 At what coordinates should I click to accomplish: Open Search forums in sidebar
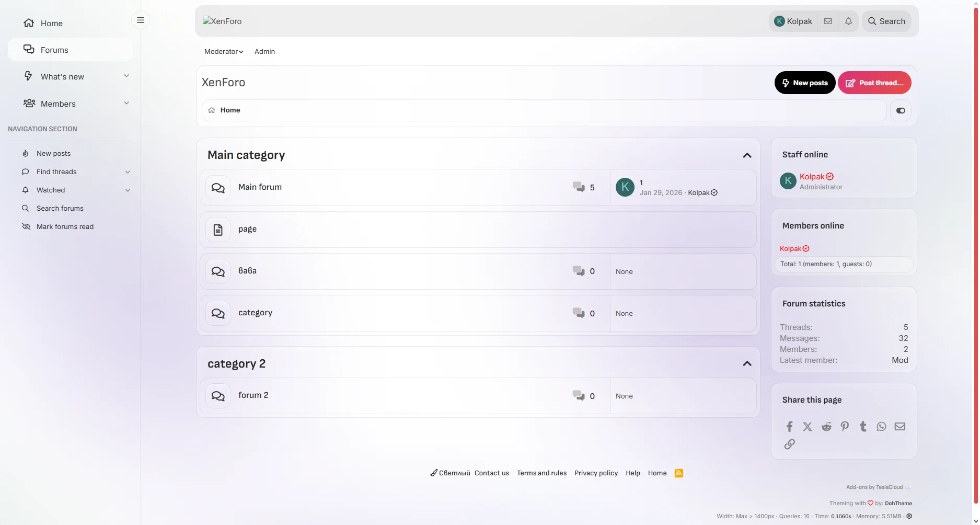click(60, 208)
